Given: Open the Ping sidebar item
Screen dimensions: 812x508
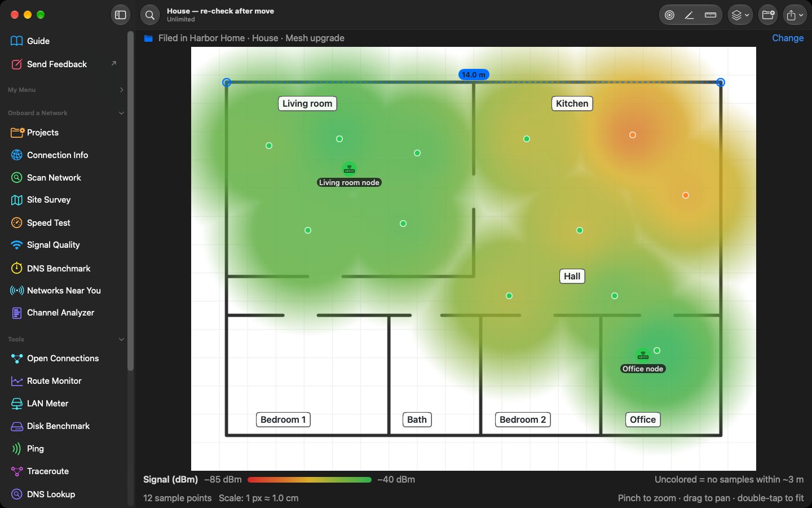Looking at the screenshot, I should (x=64, y=449).
